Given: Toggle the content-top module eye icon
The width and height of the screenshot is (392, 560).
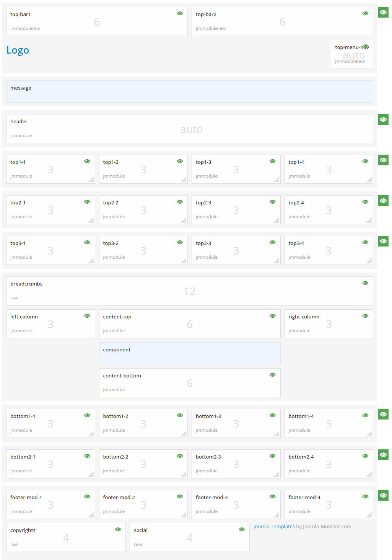Looking at the screenshot, I should 272,315.
